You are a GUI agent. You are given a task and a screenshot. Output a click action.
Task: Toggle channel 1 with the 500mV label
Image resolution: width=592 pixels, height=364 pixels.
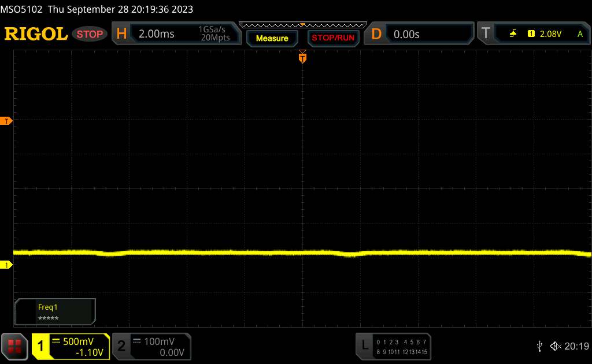pyautogui.click(x=71, y=346)
